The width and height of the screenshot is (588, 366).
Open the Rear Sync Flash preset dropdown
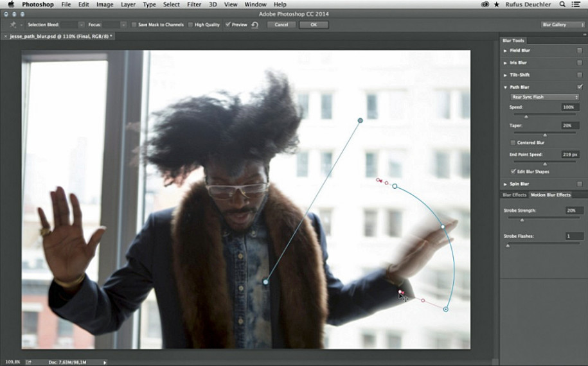[x=544, y=97]
